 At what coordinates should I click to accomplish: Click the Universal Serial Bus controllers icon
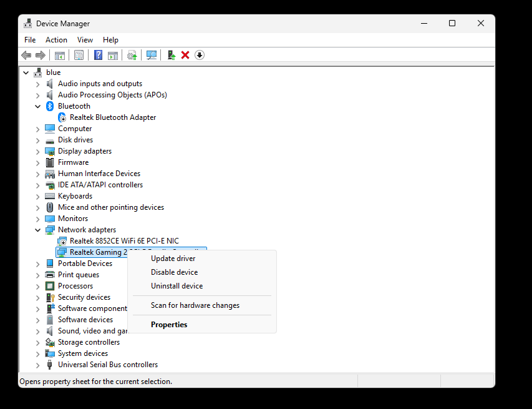[x=49, y=365]
